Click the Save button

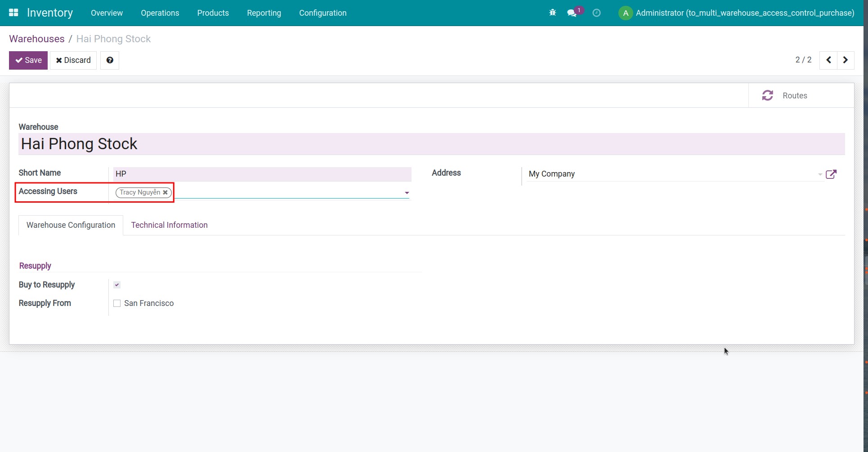[28, 60]
